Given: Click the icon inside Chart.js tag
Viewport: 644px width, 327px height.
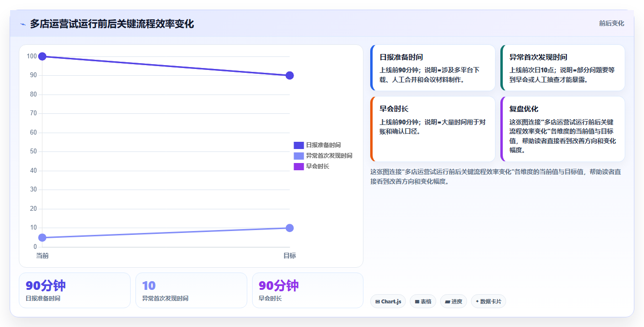Looking at the screenshot, I should point(377,302).
